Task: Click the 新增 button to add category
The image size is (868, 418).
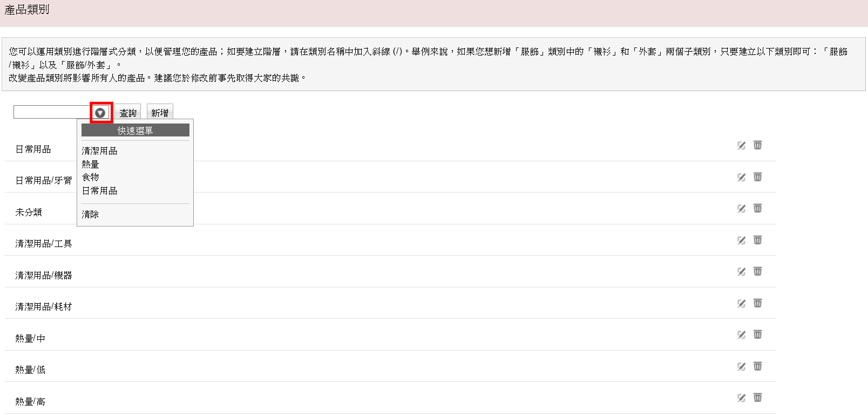Action: click(160, 113)
